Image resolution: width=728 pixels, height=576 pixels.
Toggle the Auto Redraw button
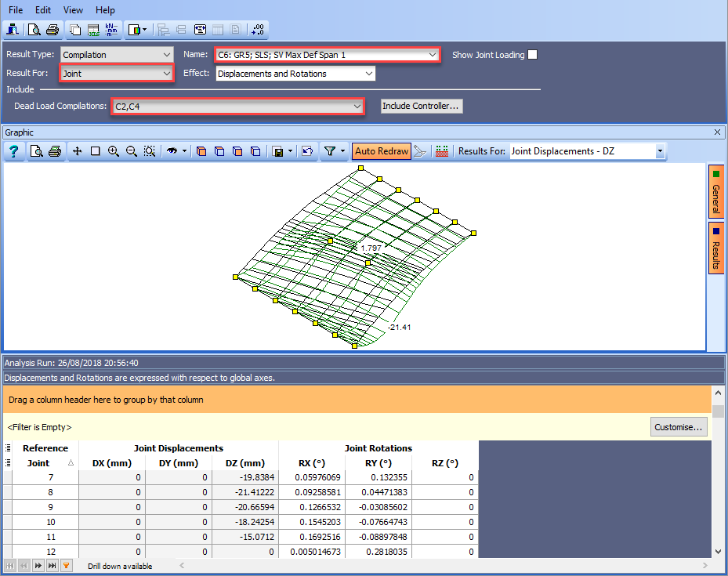382,151
